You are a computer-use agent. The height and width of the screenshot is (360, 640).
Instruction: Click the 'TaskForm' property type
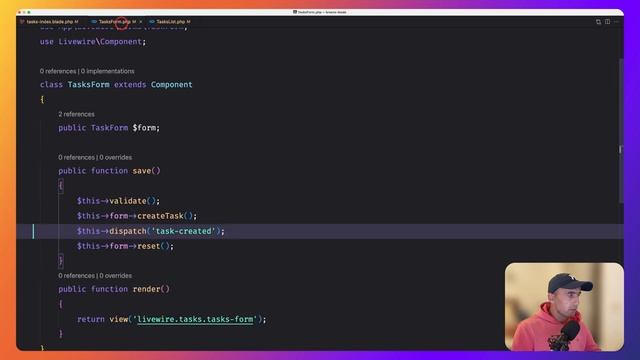(x=109, y=128)
